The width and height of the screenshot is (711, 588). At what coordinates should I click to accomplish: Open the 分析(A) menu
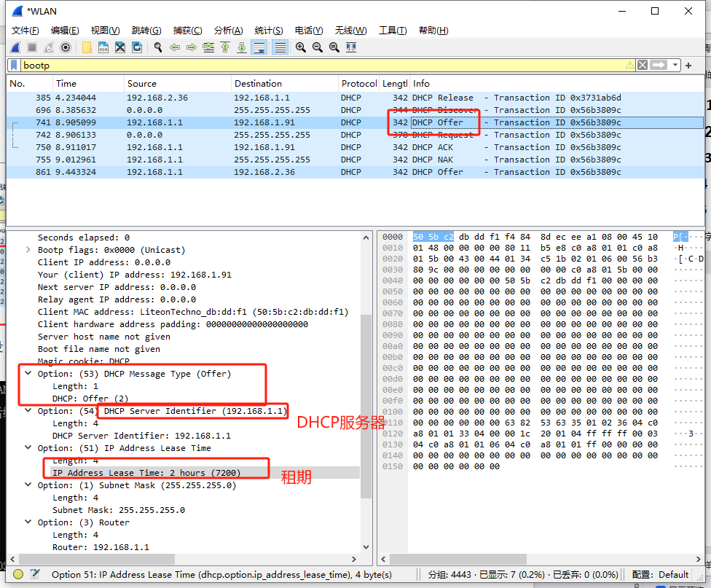[x=228, y=30]
